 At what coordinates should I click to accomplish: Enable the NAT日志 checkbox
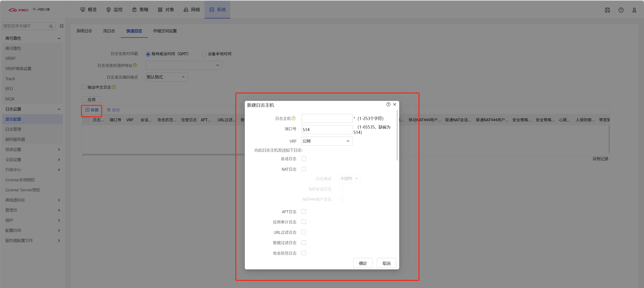pos(304,169)
